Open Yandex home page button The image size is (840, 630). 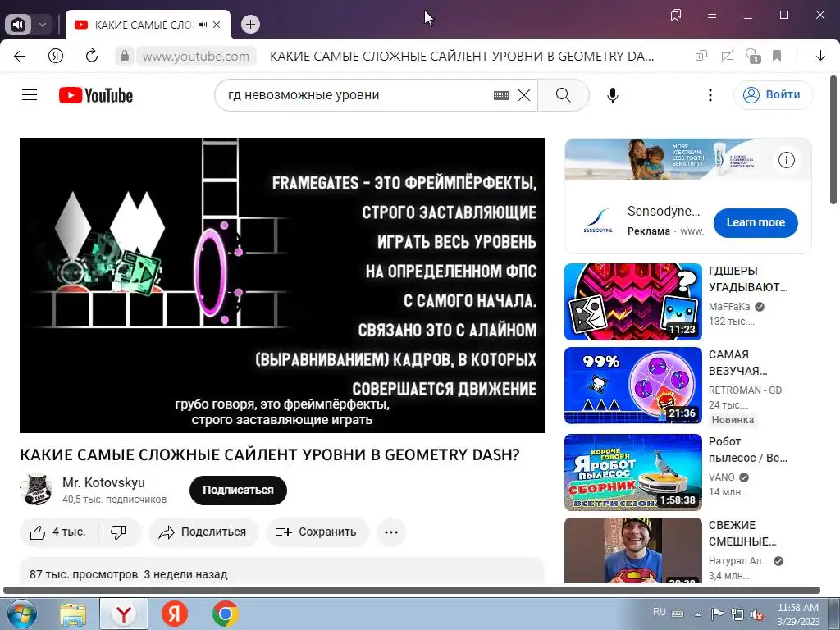coord(56,56)
